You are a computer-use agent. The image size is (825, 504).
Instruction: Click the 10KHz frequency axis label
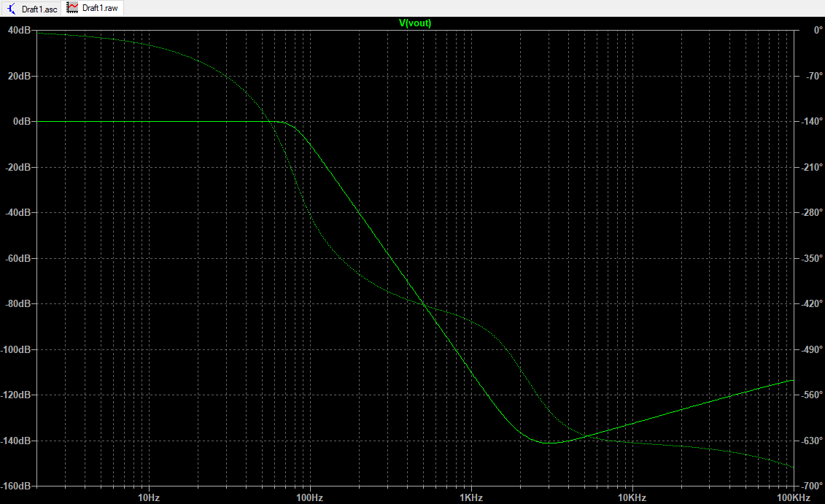coord(632,497)
